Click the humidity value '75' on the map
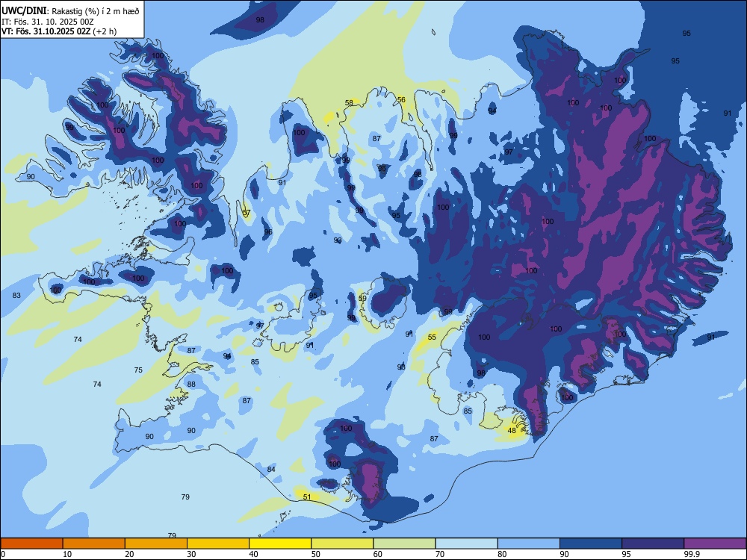This screenshot has width=747, height=560. [x=138, y=370]
